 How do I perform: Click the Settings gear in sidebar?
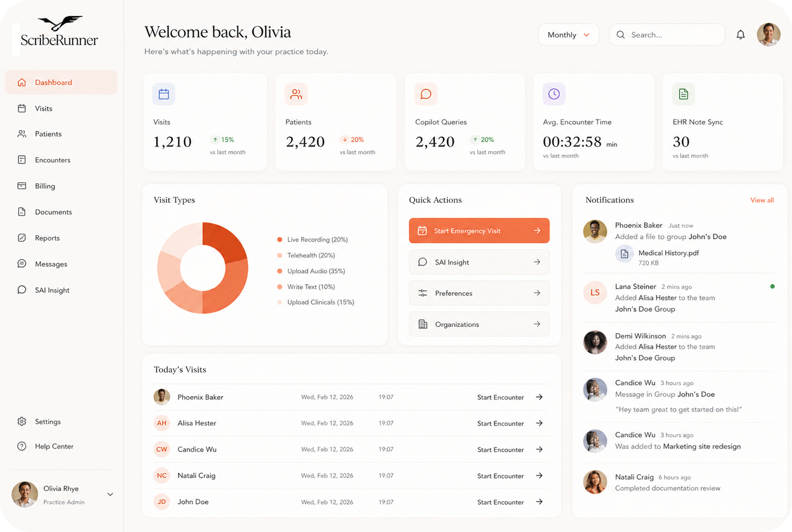click(x=22, y=422)
